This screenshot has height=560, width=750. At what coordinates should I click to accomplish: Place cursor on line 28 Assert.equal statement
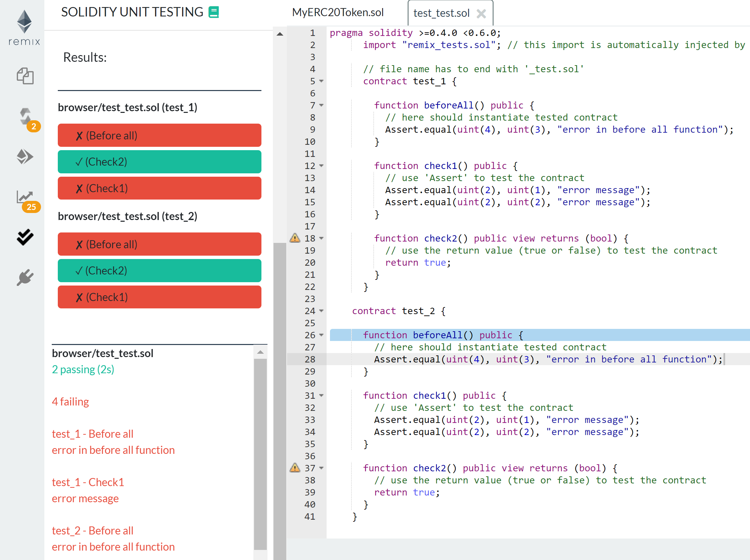(548, 359)
